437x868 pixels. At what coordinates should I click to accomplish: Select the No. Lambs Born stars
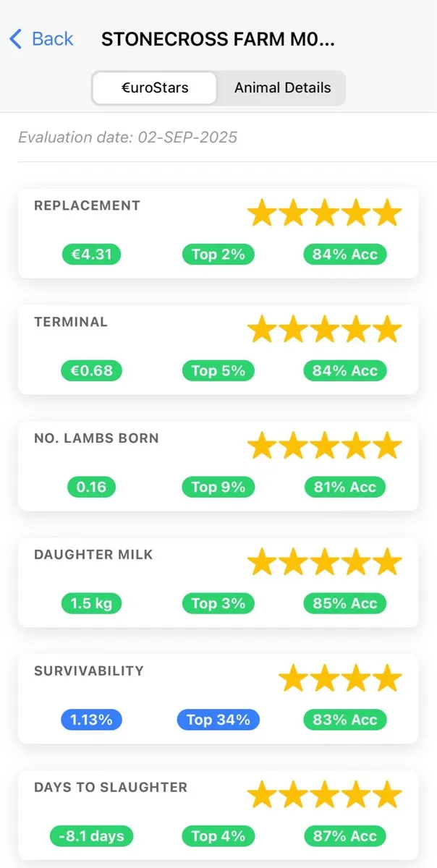click(324, 446)
